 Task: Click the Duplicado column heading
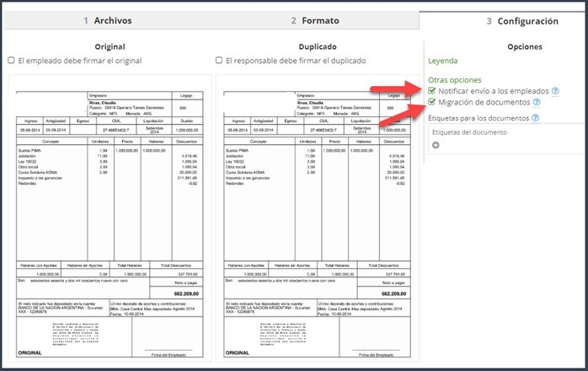pyautogui.click(x=318, y=46)
